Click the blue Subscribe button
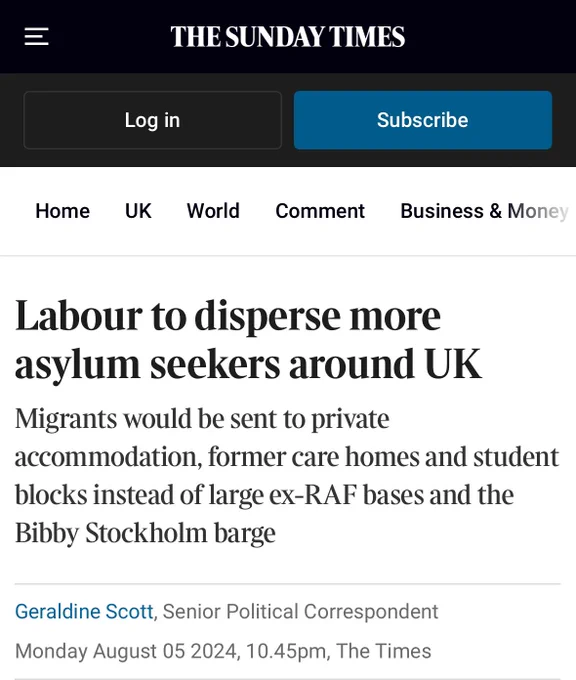The image size is (576, 680). pos(423,120)
